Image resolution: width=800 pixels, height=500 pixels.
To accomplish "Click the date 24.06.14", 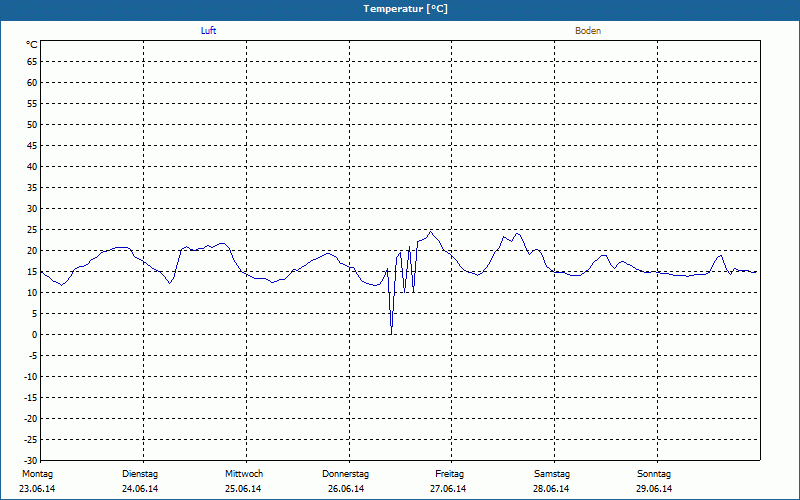I will point(140,489).
